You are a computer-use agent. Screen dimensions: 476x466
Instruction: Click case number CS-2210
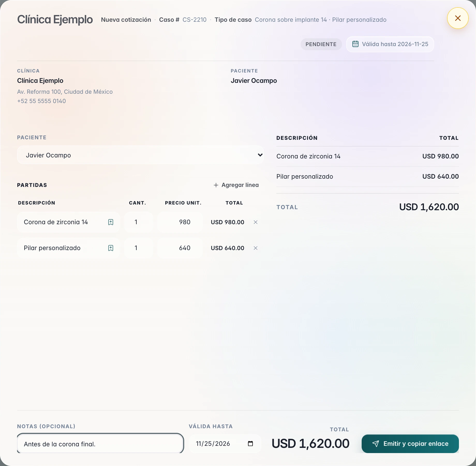195,20
